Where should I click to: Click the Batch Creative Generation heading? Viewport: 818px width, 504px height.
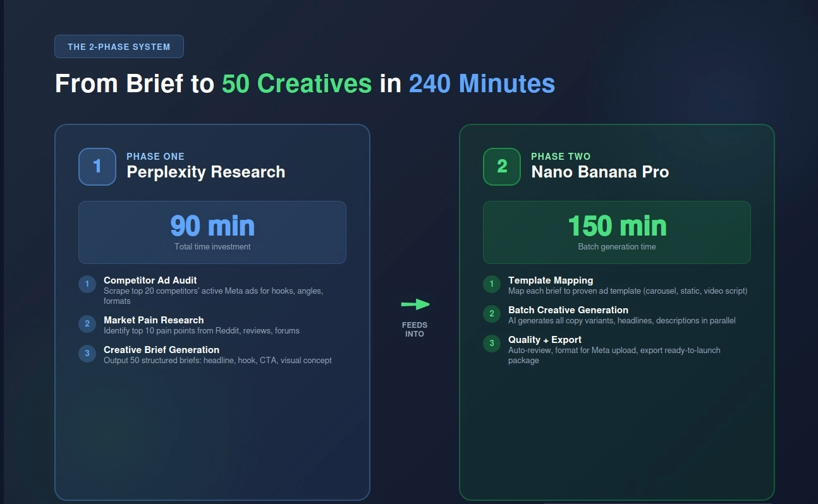[568, 310]
